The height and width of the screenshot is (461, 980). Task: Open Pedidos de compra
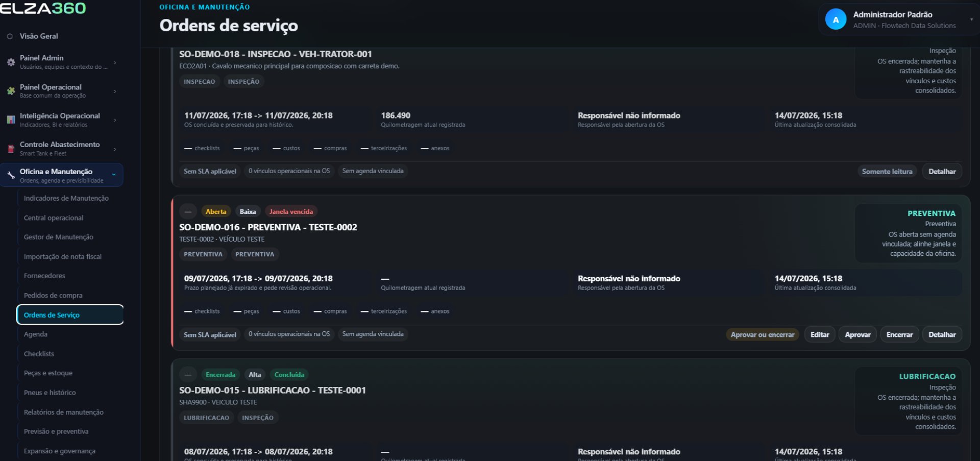click(53, 295)
